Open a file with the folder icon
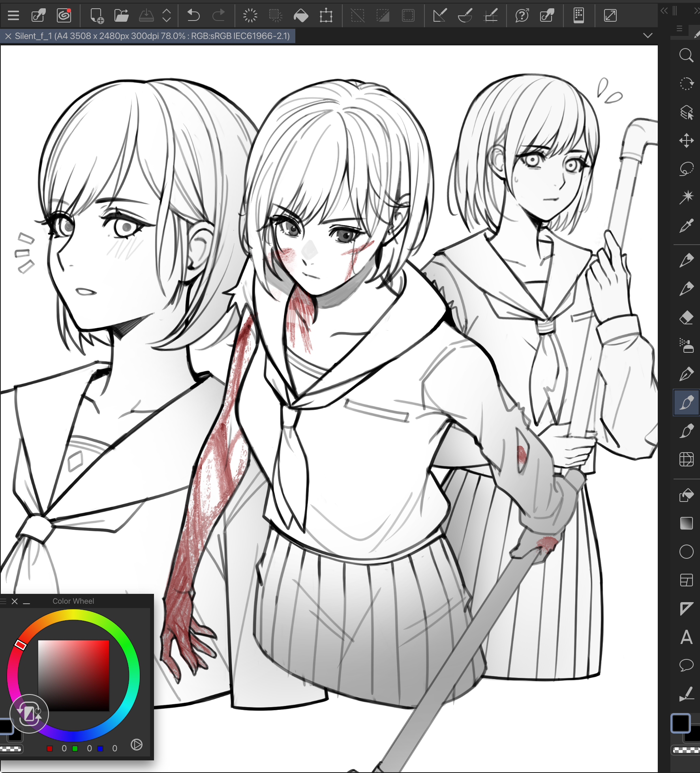700x773 pixels. tap(122, 16)
